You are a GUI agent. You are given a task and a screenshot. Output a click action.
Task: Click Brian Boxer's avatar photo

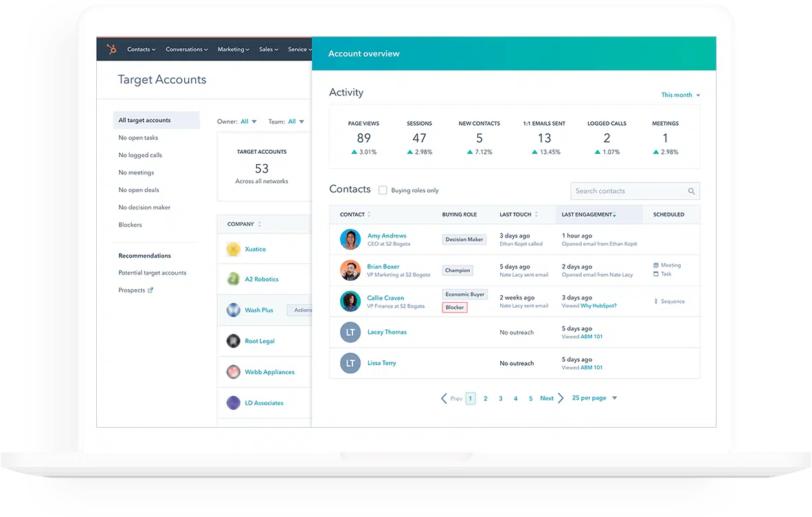pyautogui.click(x=350, y=271)
